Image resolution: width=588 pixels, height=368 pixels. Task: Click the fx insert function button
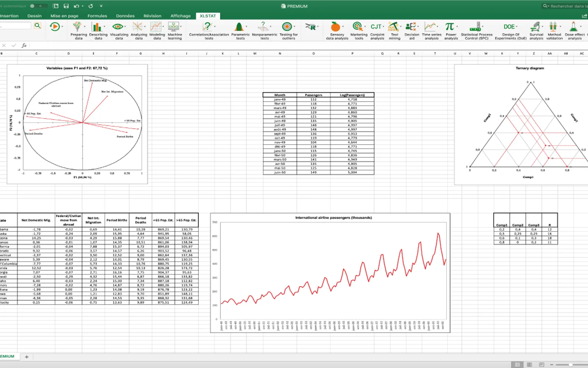click(x=24, y=45)
